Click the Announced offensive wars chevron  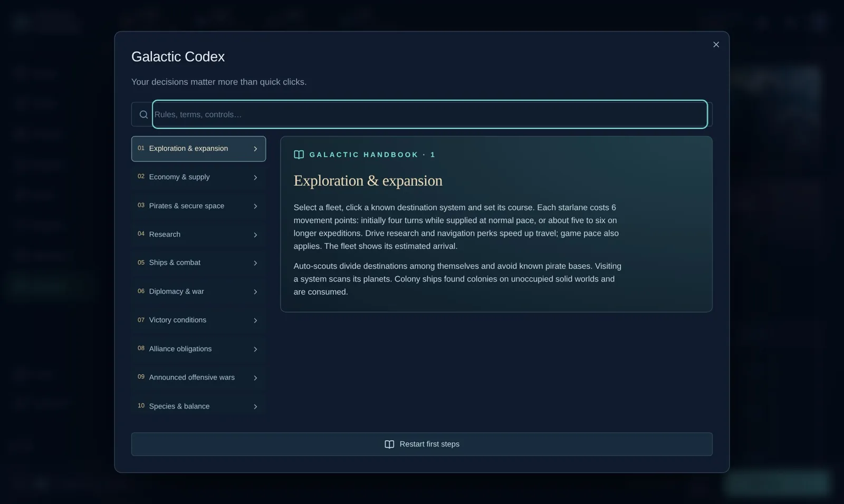[x=255, y=378]
